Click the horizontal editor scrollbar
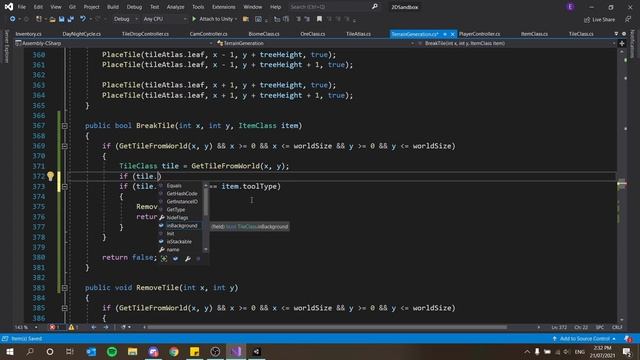Screen dimensions: 640x360 327,327
